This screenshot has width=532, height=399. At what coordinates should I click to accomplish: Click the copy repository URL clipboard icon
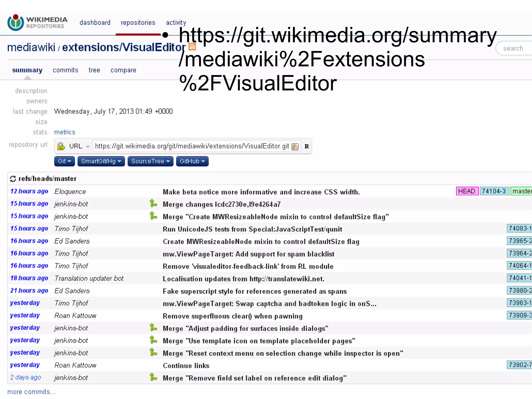coord(295,147)
